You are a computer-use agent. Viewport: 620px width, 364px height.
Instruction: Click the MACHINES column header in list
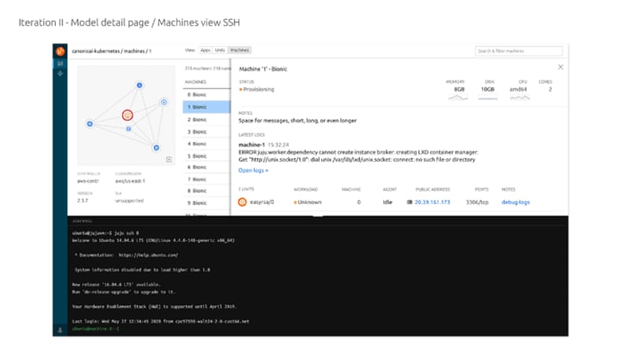[195, 82]
